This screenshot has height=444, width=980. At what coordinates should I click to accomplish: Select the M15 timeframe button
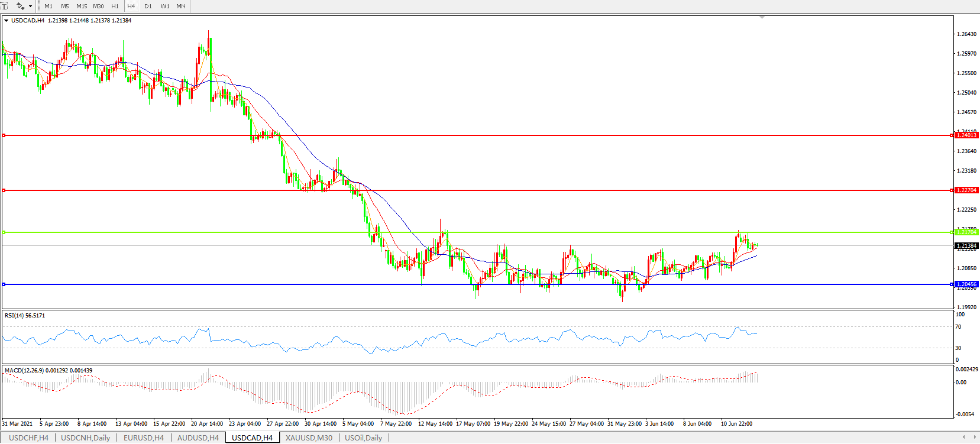[x=82, y=7]
